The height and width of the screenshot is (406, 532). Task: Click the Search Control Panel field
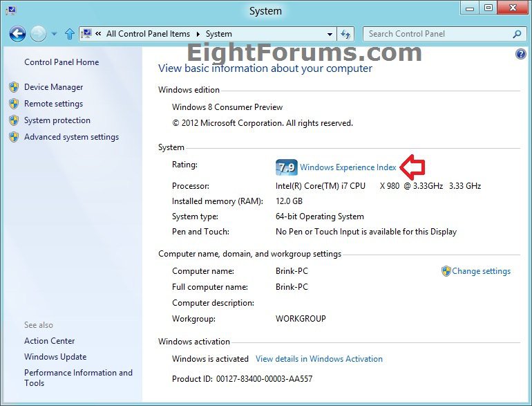[437, 34]
